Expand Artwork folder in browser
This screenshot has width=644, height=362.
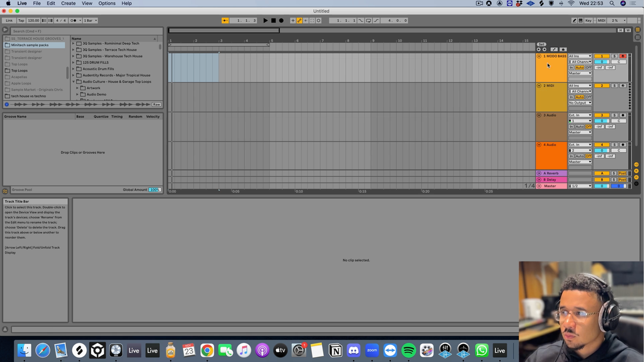(x=78, y=88)
